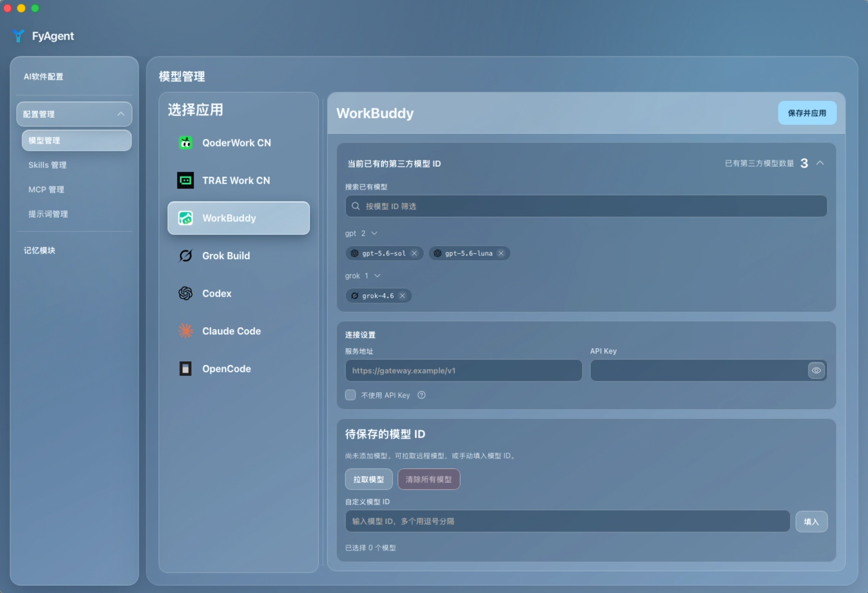Remove the grok-4.6 model chip
The height and width of the screenshot is (593, 868).
coord(402,296)
